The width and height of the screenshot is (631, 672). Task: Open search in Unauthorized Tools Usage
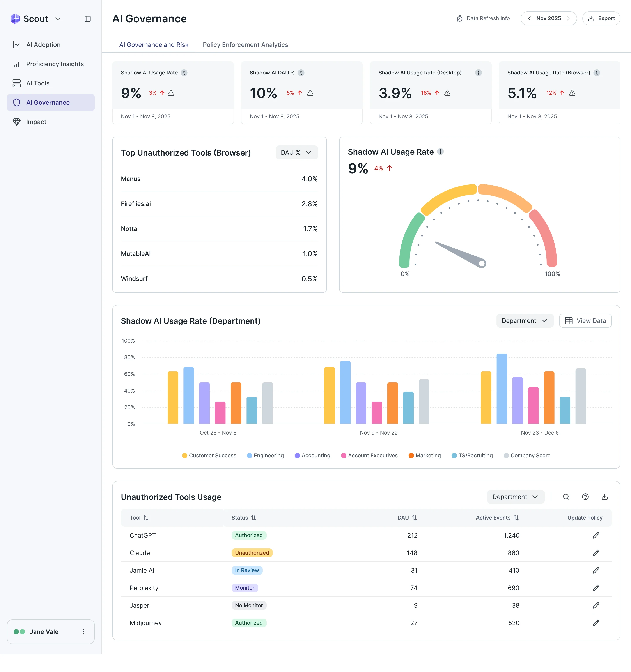click(566, 497)
